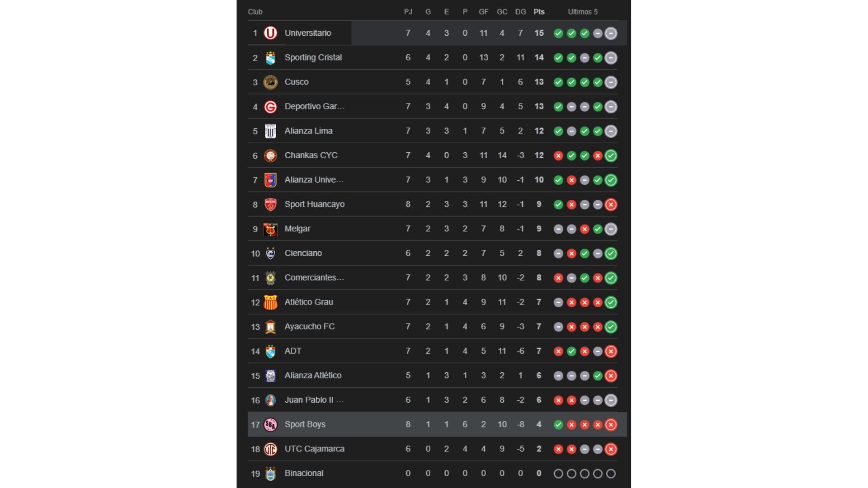
Task: Click the Melgar team logo
Action: point(270,229)
